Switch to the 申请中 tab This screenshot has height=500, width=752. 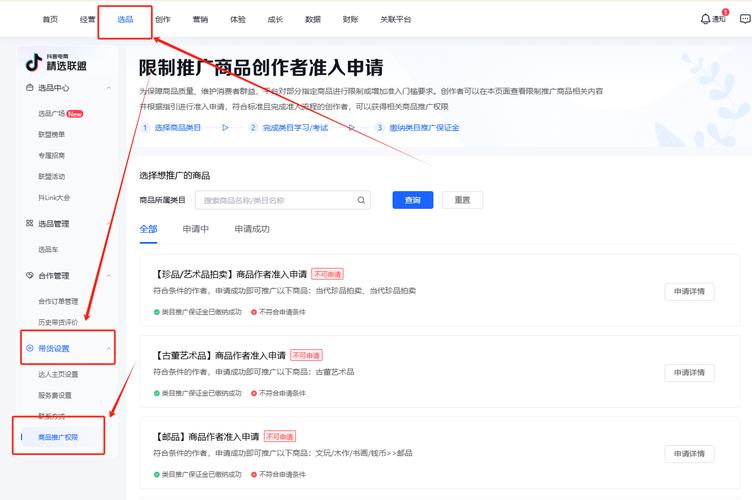coord(196,229)
